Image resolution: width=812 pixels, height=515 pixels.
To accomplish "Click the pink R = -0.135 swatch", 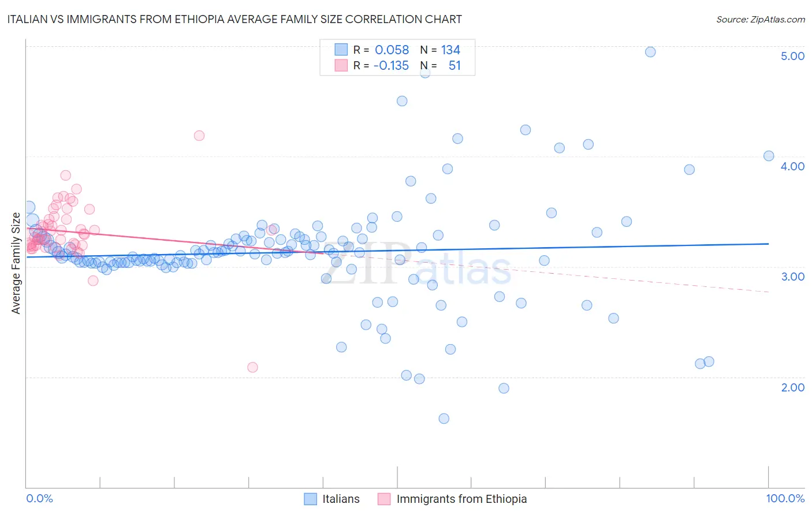I will click(x=341, y=65).
